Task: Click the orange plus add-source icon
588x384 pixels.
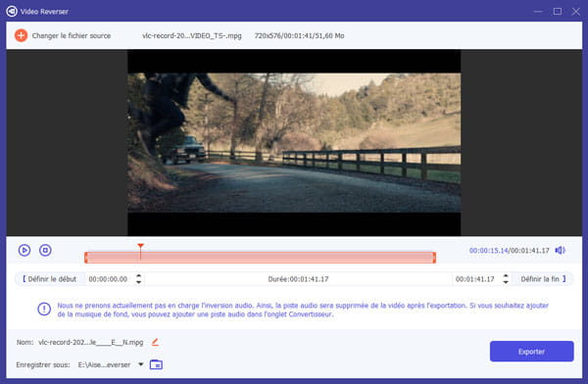Action: 21,35
